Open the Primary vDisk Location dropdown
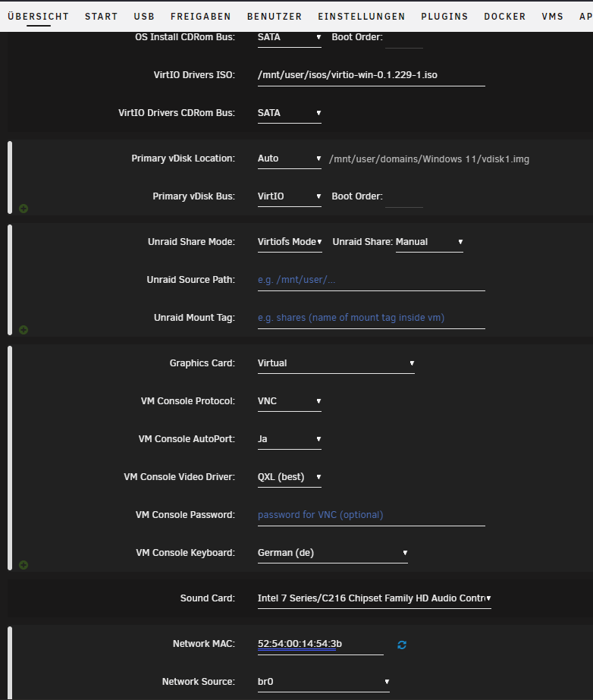This screenshot has height=700, width=593. 289,159
